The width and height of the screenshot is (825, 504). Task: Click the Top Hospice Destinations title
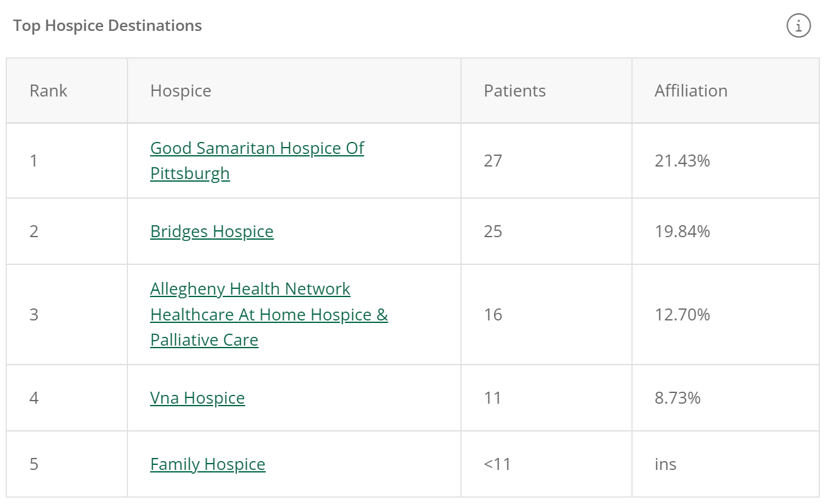click(x=108, y=26)
